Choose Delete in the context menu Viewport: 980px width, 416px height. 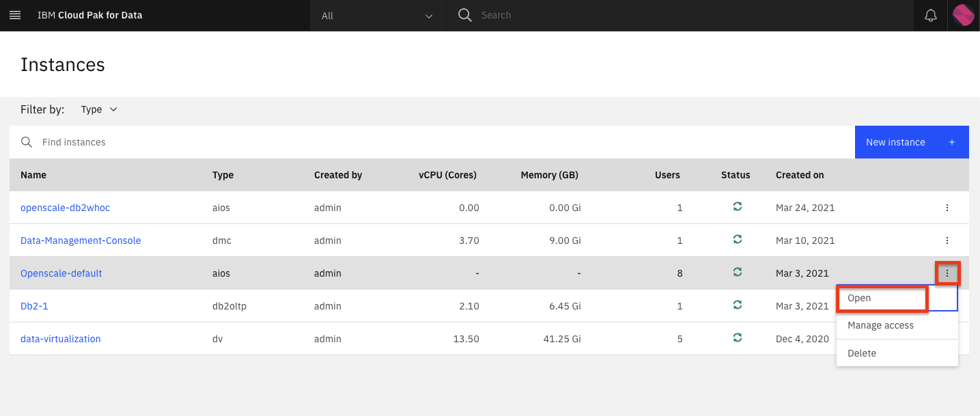coord(897,353)
